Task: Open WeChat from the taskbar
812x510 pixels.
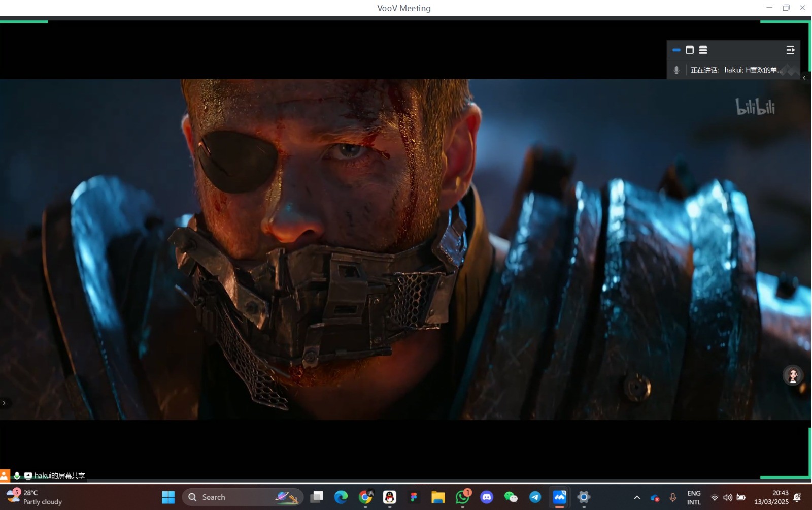Action: 511,497
